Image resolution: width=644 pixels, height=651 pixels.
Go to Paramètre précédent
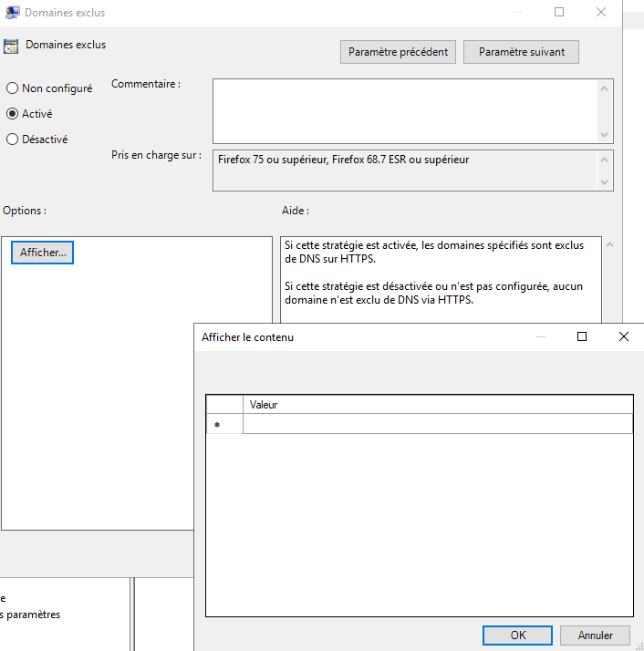point(398,52)
